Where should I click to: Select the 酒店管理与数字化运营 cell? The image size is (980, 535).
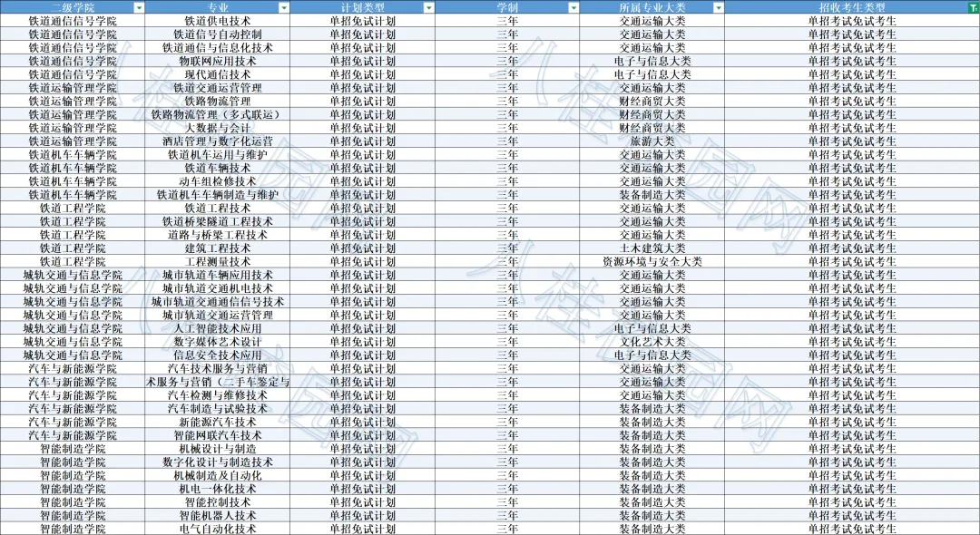pyautogui.click(x=218, y=141)
